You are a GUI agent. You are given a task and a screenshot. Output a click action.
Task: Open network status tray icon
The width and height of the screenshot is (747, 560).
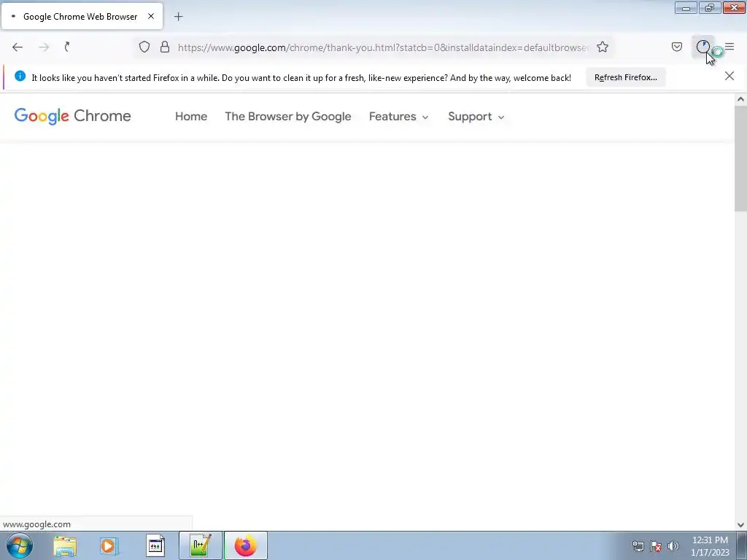(638, 546)
